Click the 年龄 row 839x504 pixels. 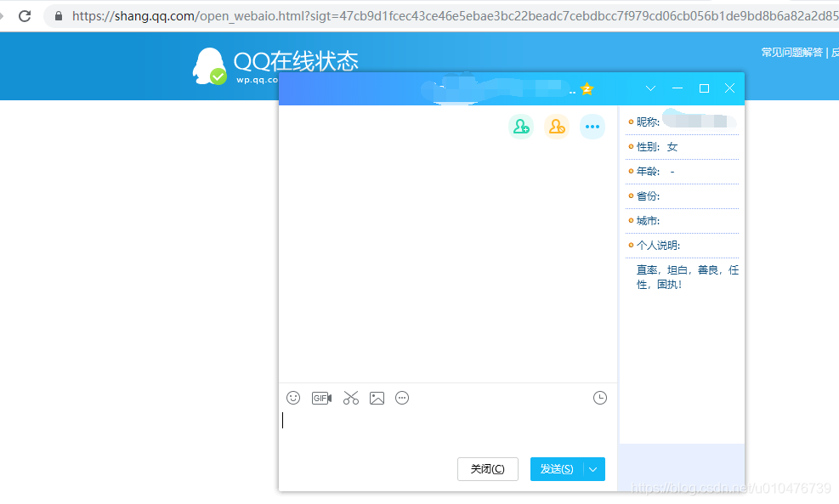click(x=683, y=172)
